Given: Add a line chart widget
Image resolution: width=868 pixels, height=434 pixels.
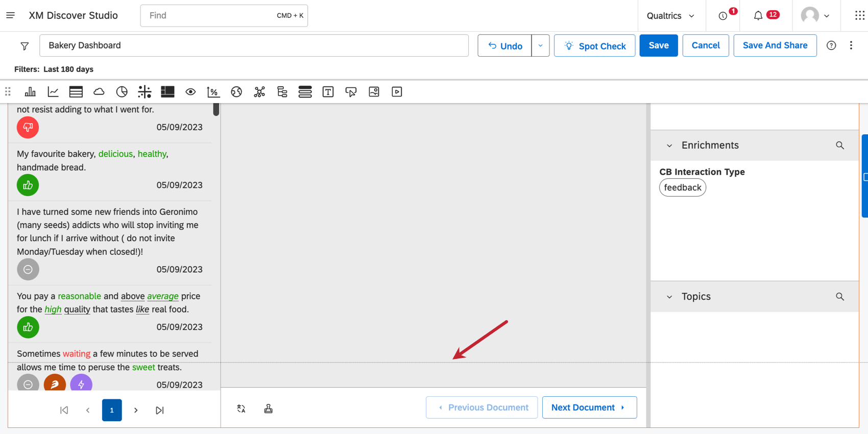Looking at the screenshot, I should 53,92.
